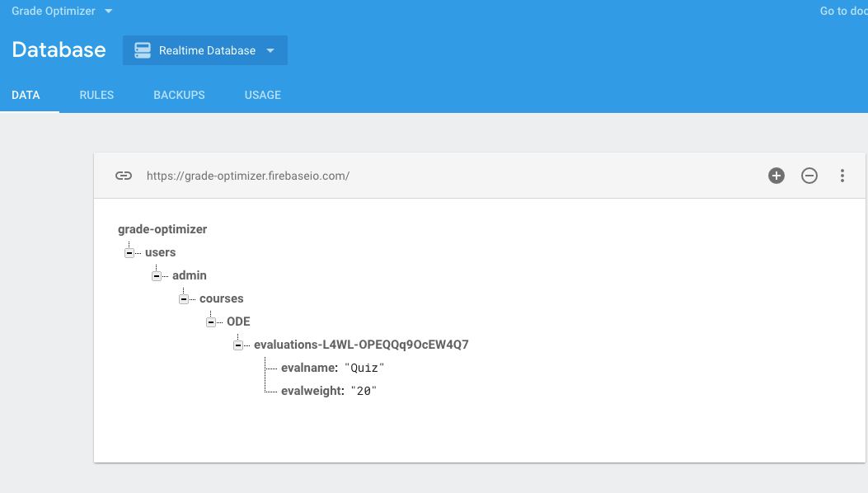
Task: Click the Database page heading
Action: pos(59,49)
